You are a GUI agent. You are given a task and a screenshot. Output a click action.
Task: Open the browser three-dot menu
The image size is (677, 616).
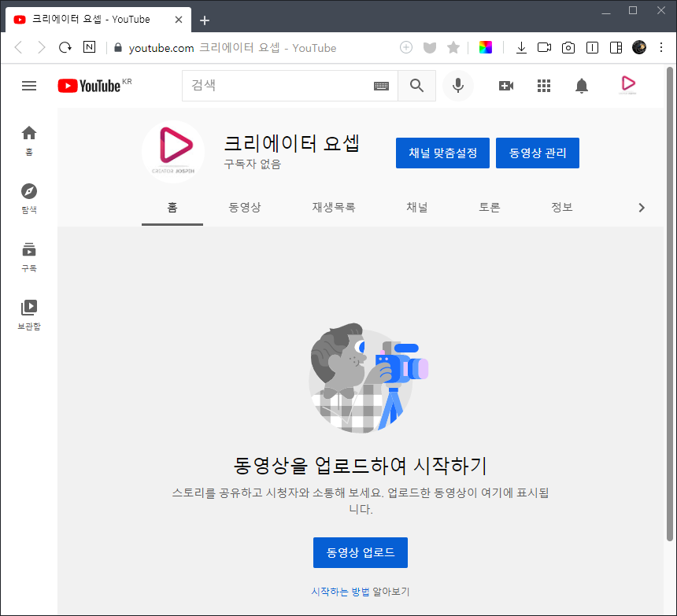pyautogui.click(x=661, y=47)
